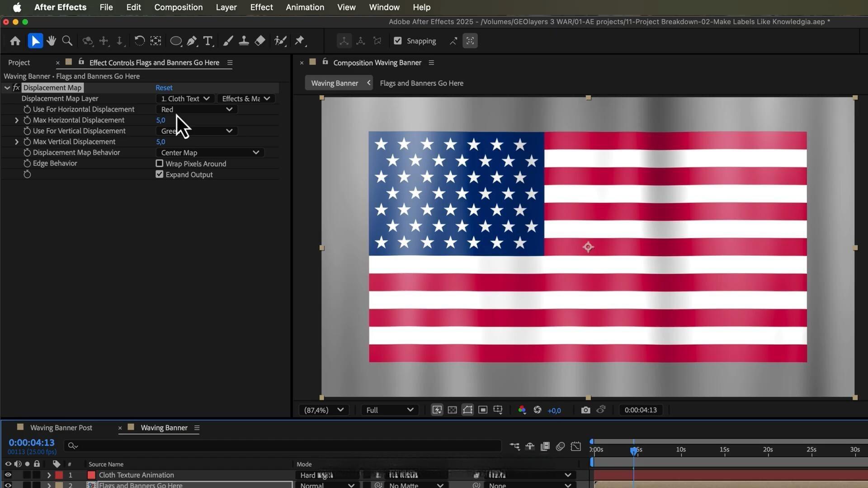The width and height of the screenshot is (868, 488).
Task: Enable Wrap Pixels Around checkbox
Action: click(160, 164)
